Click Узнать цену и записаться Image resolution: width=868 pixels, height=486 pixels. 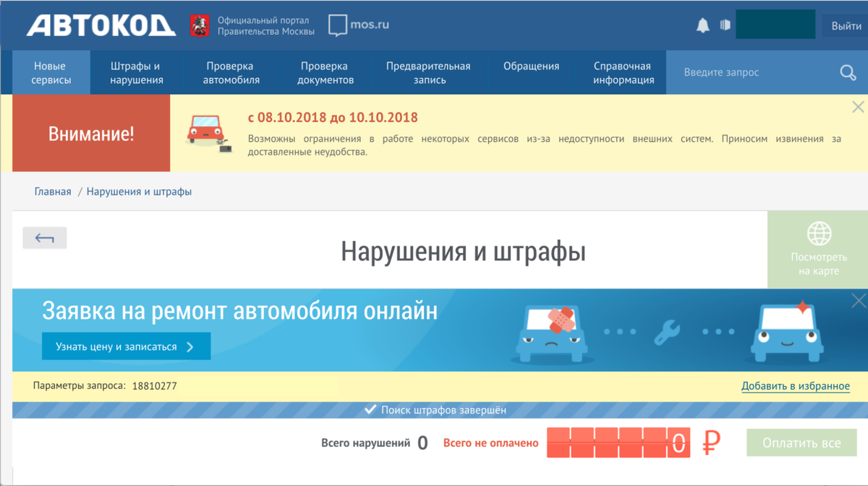pos(127,346)
